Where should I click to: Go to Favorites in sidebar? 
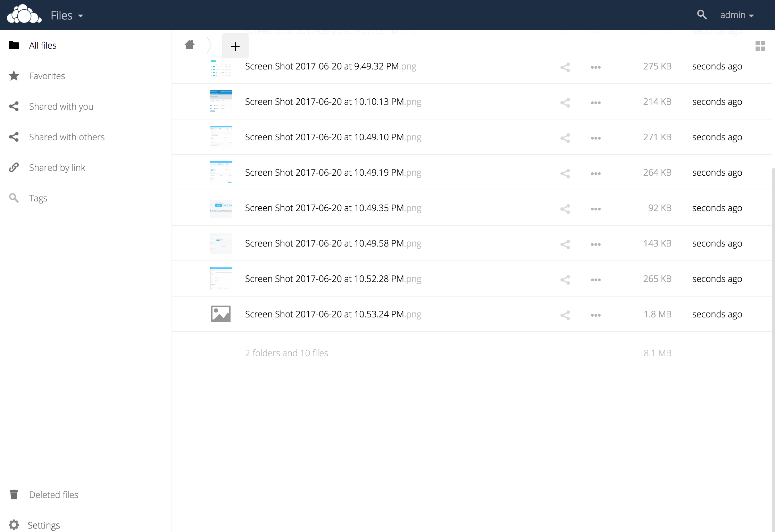click(47, 76)
